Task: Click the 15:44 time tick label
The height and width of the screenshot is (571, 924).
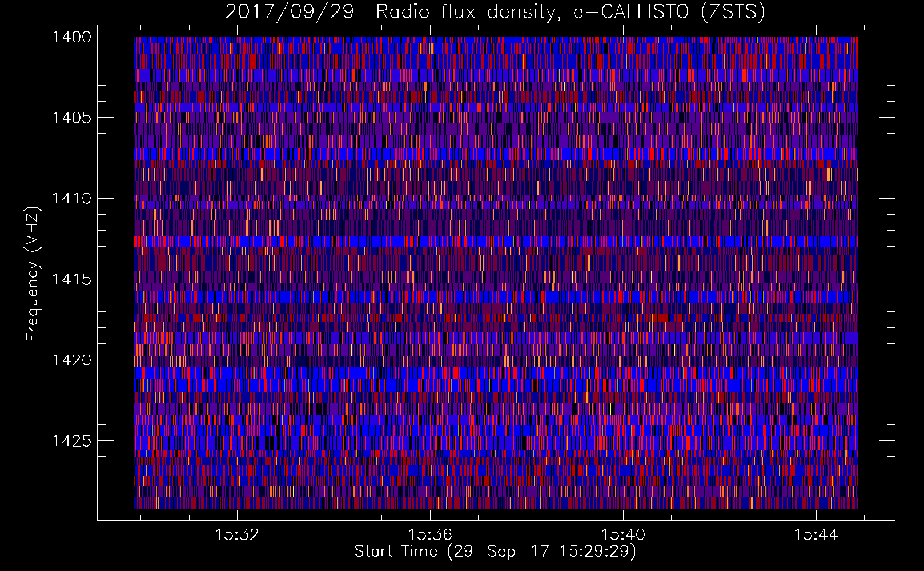Action: 816,534
